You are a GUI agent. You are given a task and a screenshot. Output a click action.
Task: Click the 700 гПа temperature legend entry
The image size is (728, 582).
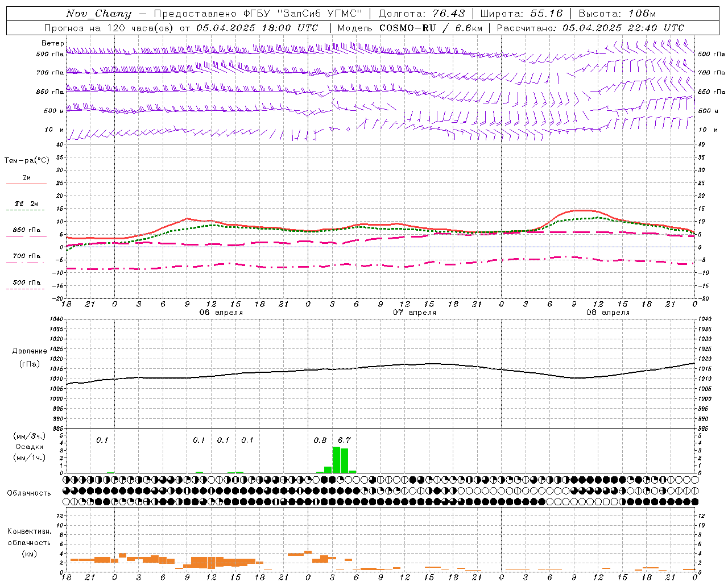(x=27, y=256)
